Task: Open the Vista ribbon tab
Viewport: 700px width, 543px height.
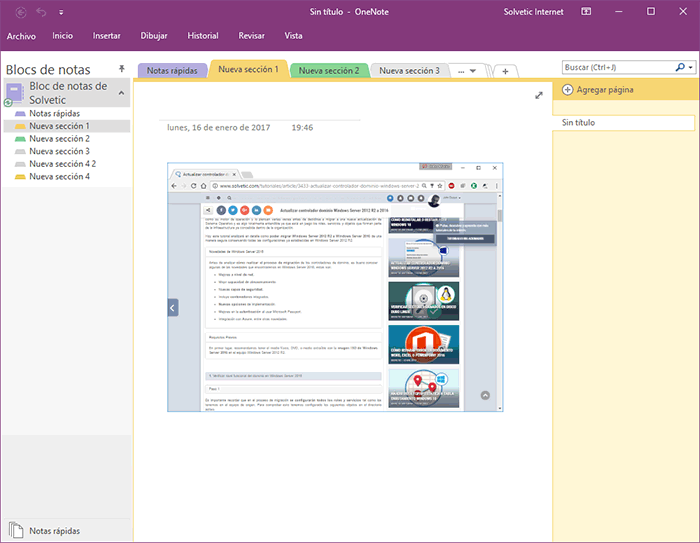Action: coord(293,36)
